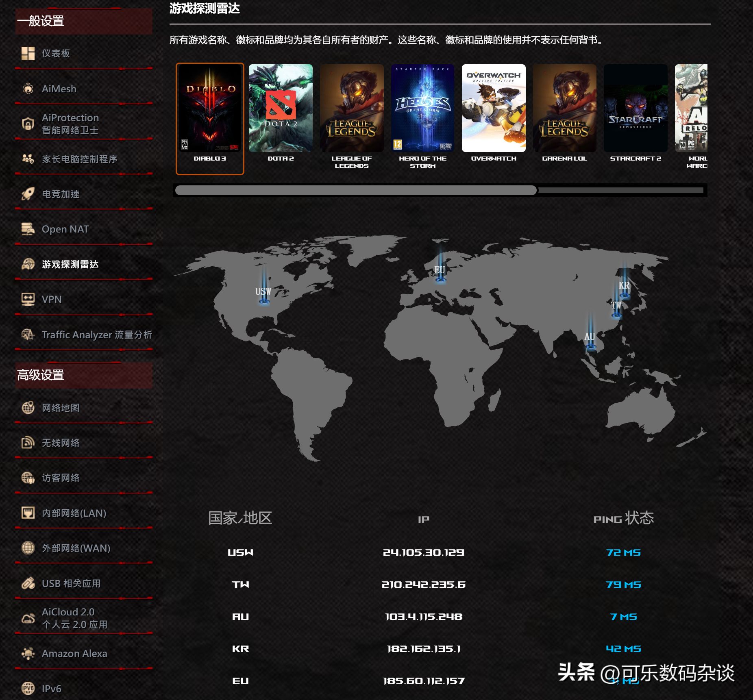Screen dimensions: 753x700
Task: Click the USB 相关应用 icon
Action: (x=28, y=583)
